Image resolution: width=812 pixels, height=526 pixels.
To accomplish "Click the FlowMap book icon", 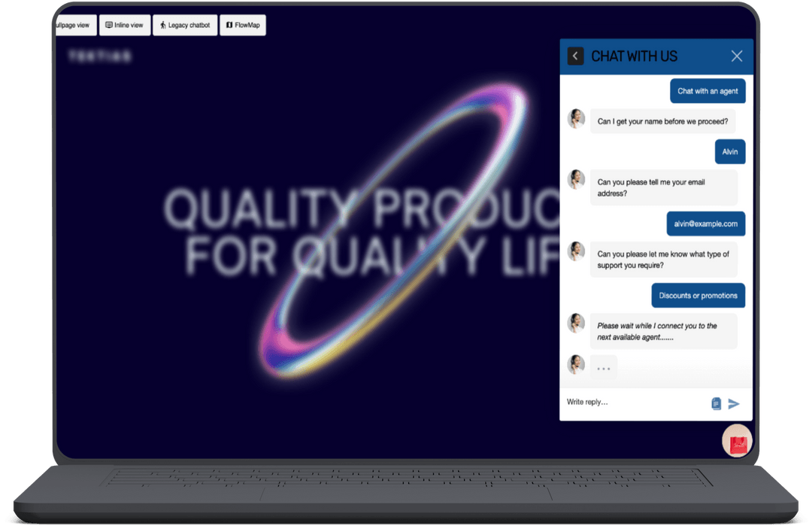I will coord(229,25).
